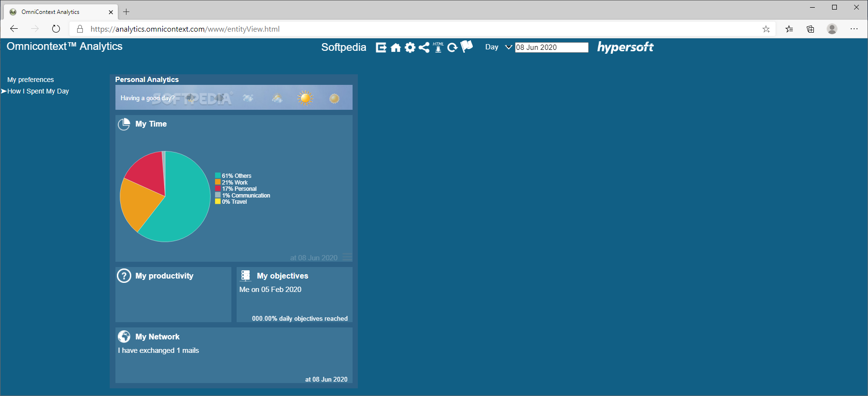Go to the Home icon
868x396 pixels.
pyautogui.click(x=396, y=47)
